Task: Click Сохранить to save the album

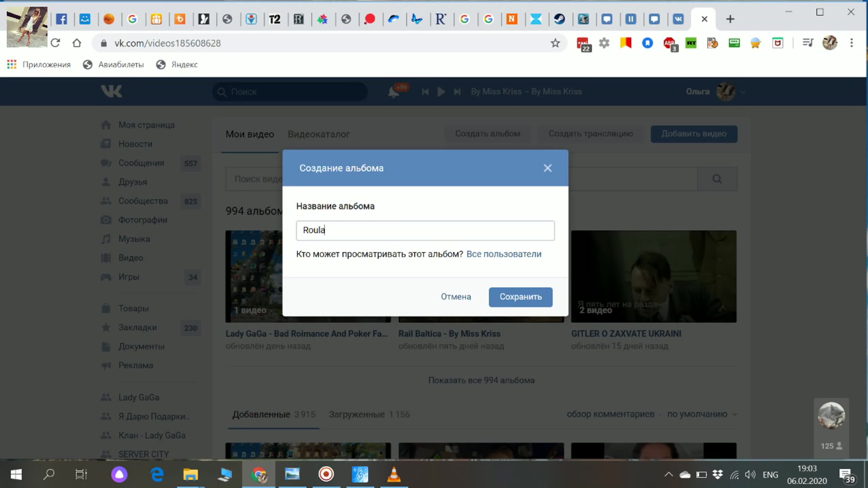Action: [520, 297]
